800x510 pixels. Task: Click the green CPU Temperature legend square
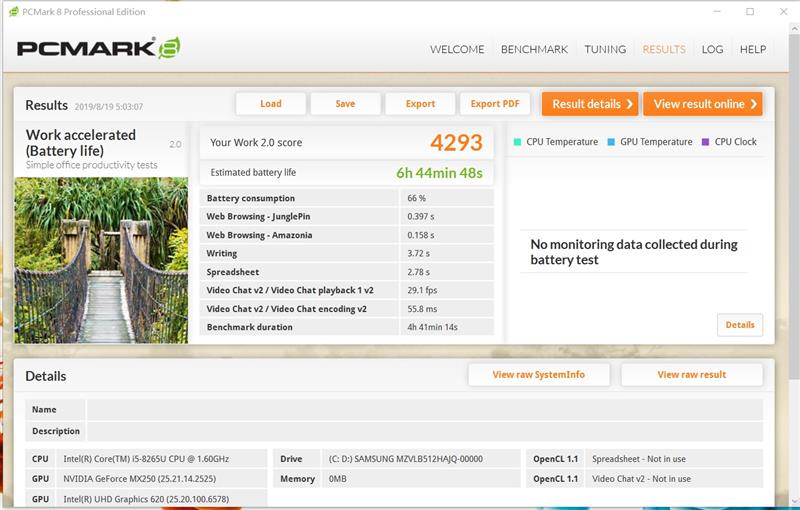pos(517,142)
